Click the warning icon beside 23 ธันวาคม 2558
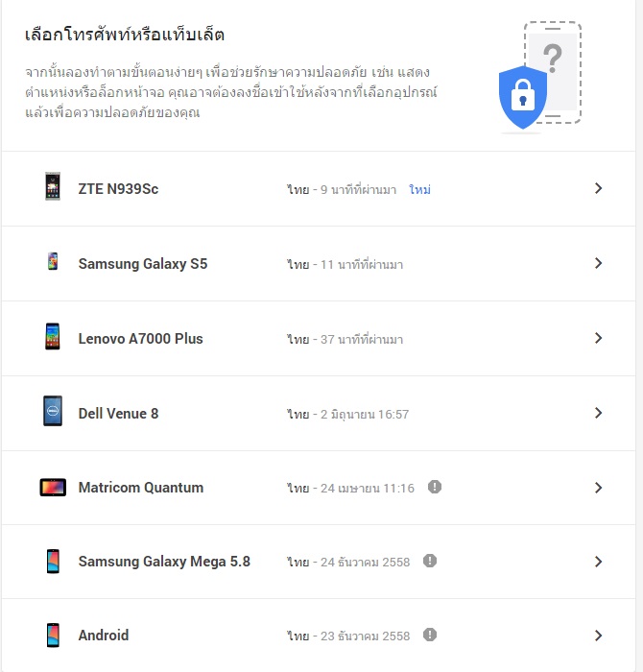Screen dimensions: 643x672 click(x=430, y=635)
